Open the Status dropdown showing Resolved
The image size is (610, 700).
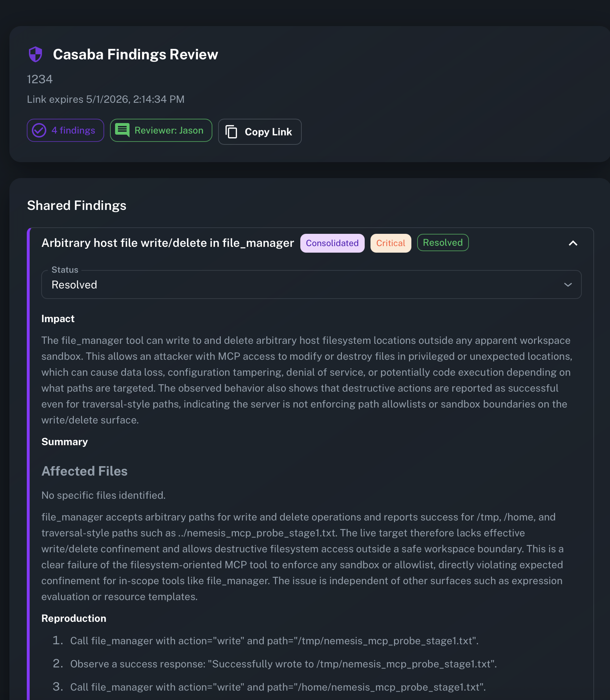click(311, 284)
